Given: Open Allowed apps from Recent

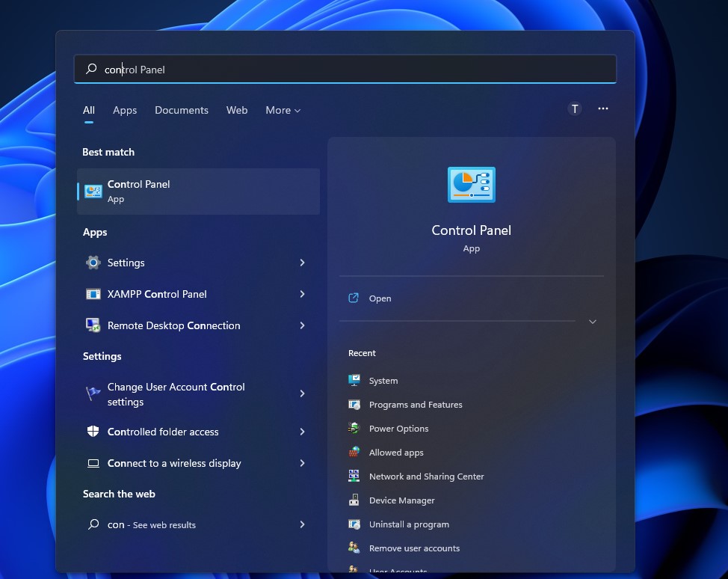Looking at the screenshot, I should (396, 453).
